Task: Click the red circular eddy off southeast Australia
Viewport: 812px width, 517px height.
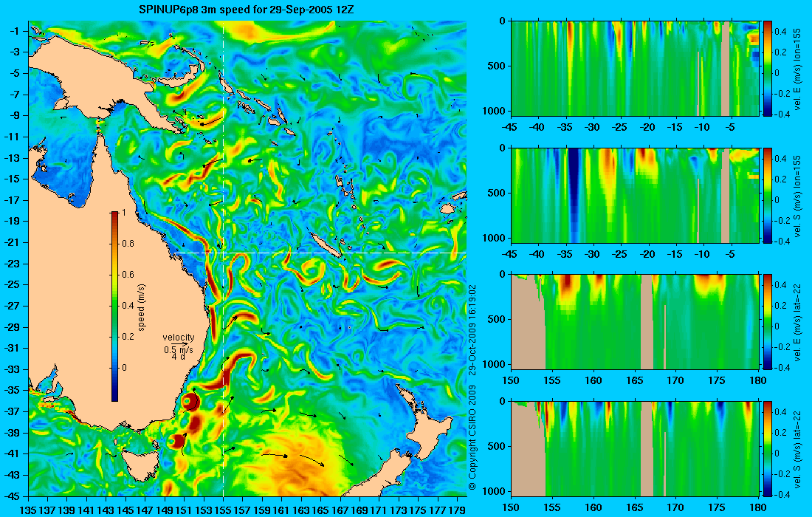Action: [190, 402]
